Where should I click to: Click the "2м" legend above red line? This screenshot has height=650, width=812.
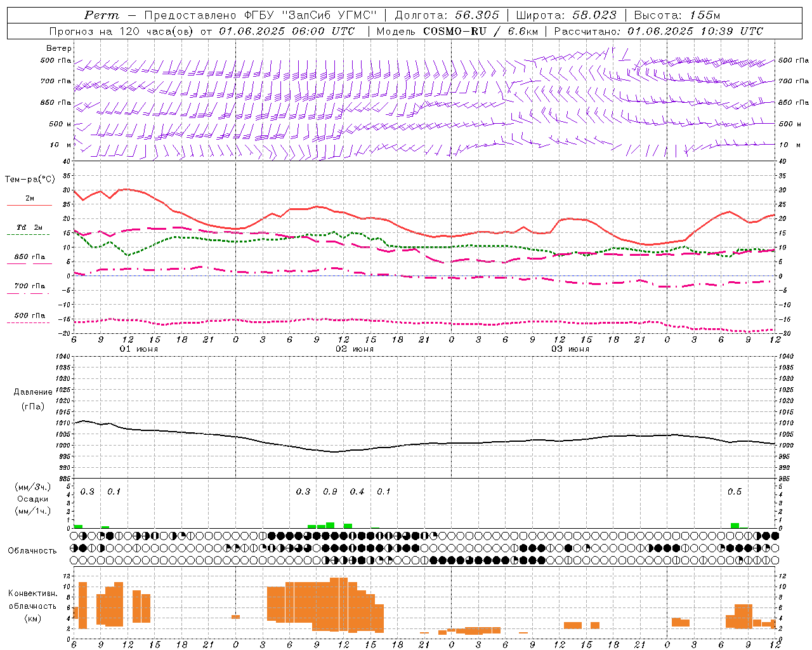pyautogui.click(x=30, y=198)
